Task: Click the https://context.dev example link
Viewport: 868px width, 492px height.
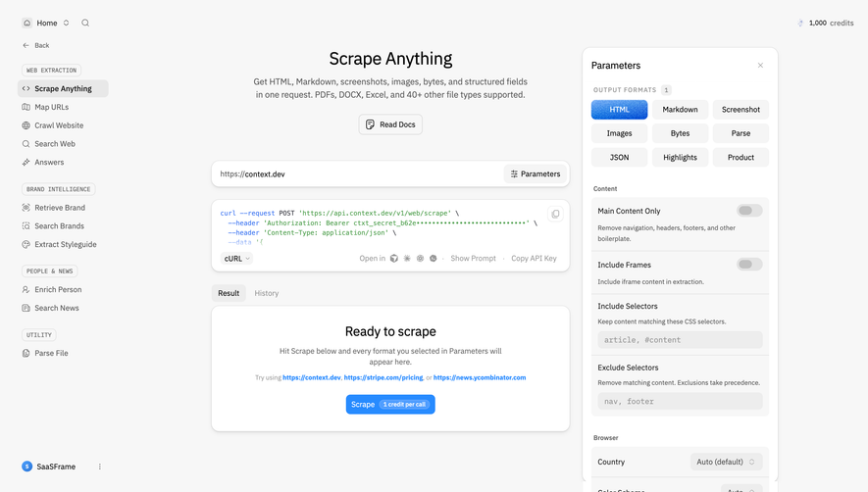Action: (x=312, y=377)
